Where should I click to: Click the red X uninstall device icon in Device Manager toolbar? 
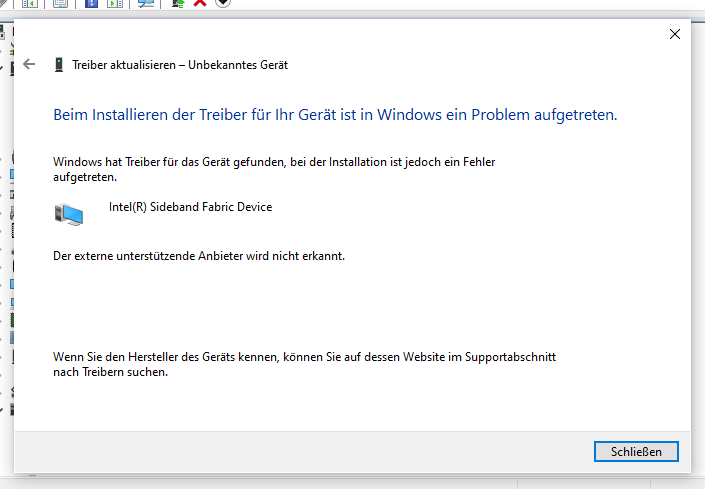coord(200,3)
